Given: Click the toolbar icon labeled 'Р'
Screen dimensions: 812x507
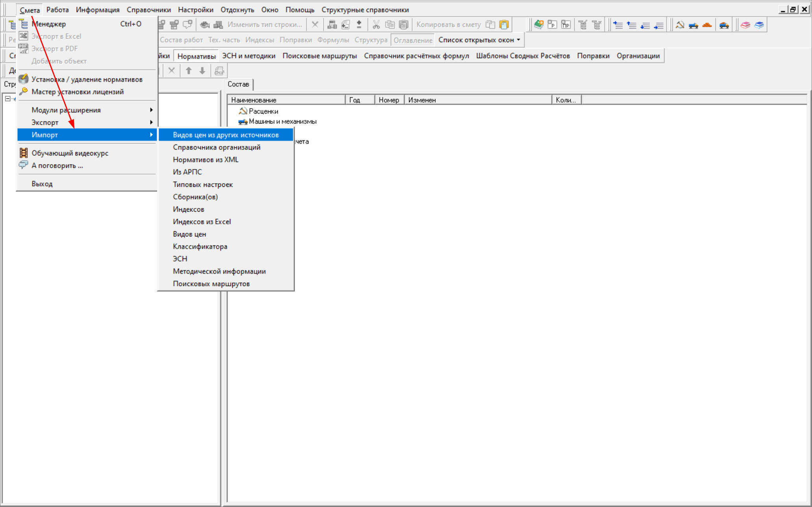Looking at the screenshot, I should (x=552, y=25).
